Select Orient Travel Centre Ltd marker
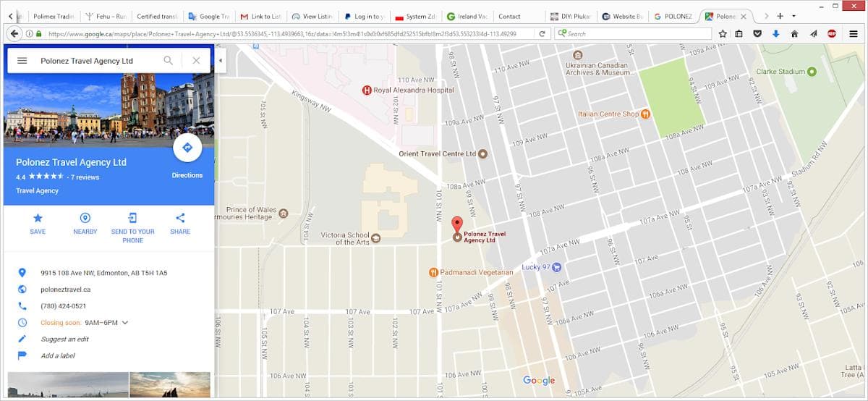The image size is (868, 401). point(483,153)
